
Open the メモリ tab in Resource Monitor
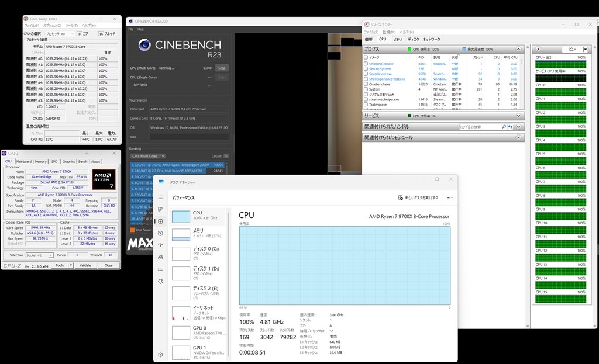(397, 39)
